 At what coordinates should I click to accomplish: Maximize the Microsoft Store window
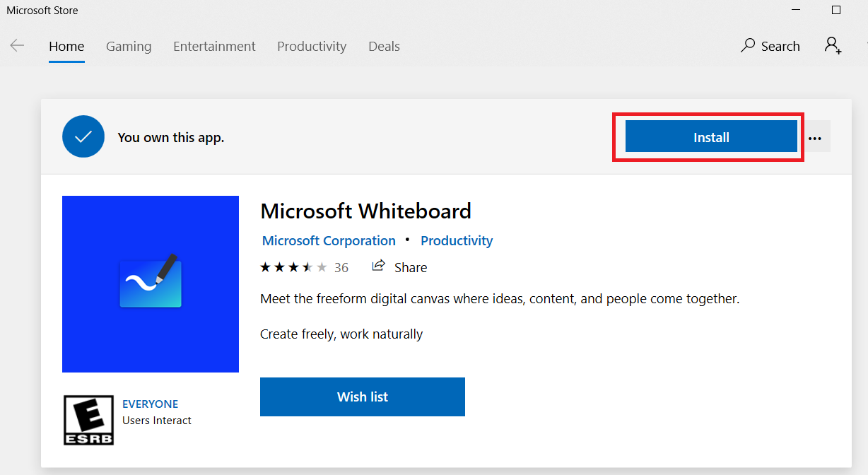836,10
